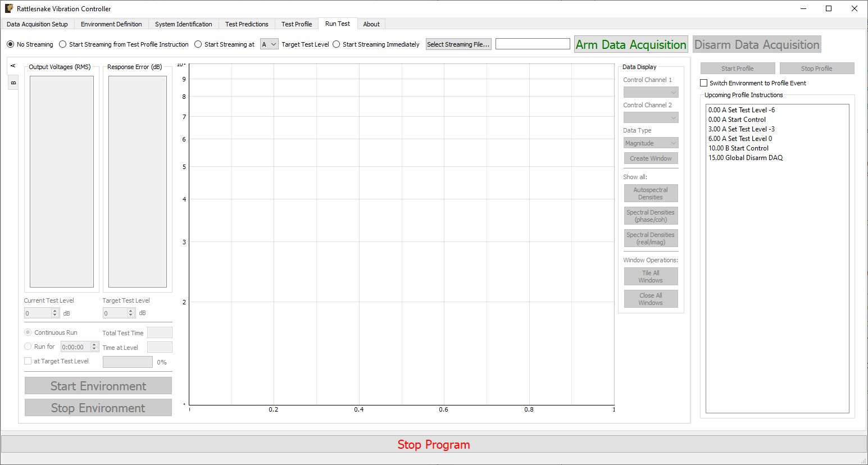Viewport: 868px width, 465px height.
Task: Expand the test level letter selector showing A
Action: click(269, 43)
